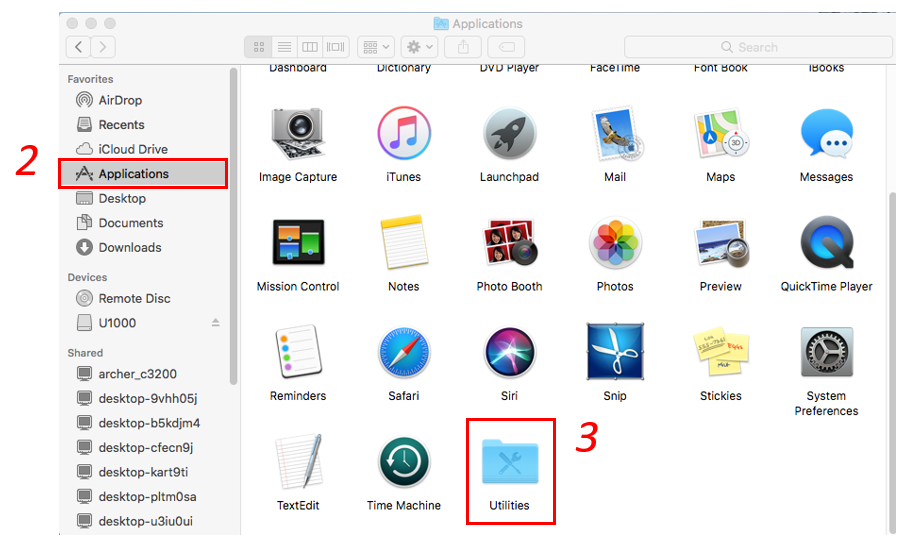
Task: Click the Share toolbar button
Action: tap(463, 47)
